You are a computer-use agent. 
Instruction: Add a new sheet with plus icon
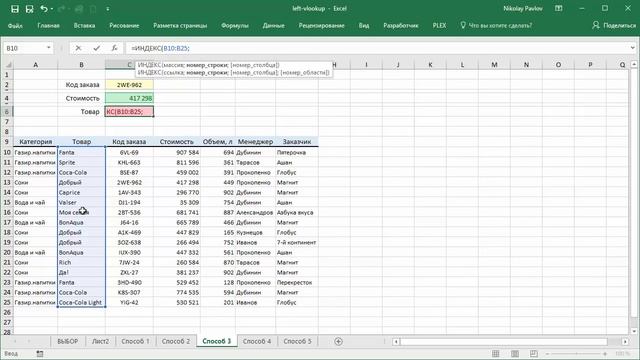338,342
